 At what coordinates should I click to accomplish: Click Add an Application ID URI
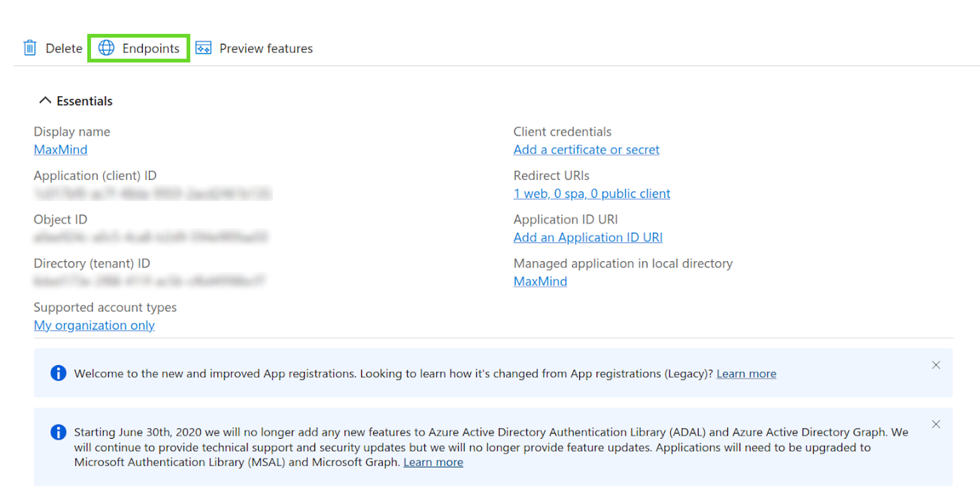pyautogui.click(x=587, y=237)
